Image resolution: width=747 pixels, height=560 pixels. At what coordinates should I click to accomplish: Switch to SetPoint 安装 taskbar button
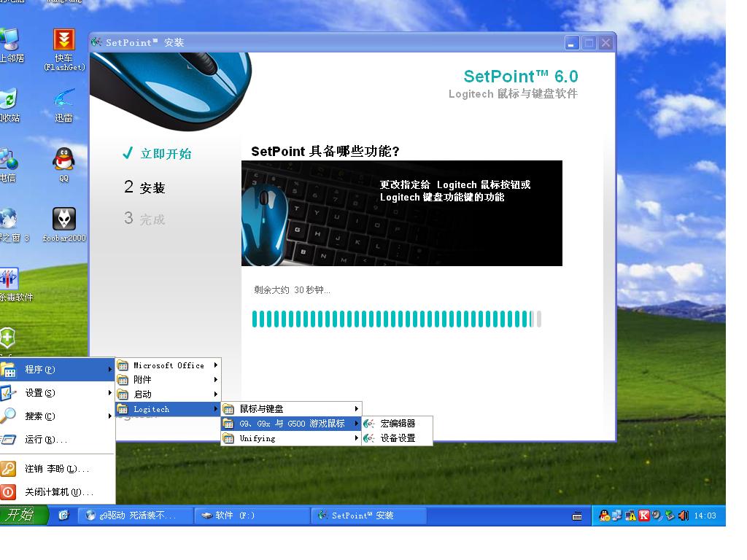[369, 516]
